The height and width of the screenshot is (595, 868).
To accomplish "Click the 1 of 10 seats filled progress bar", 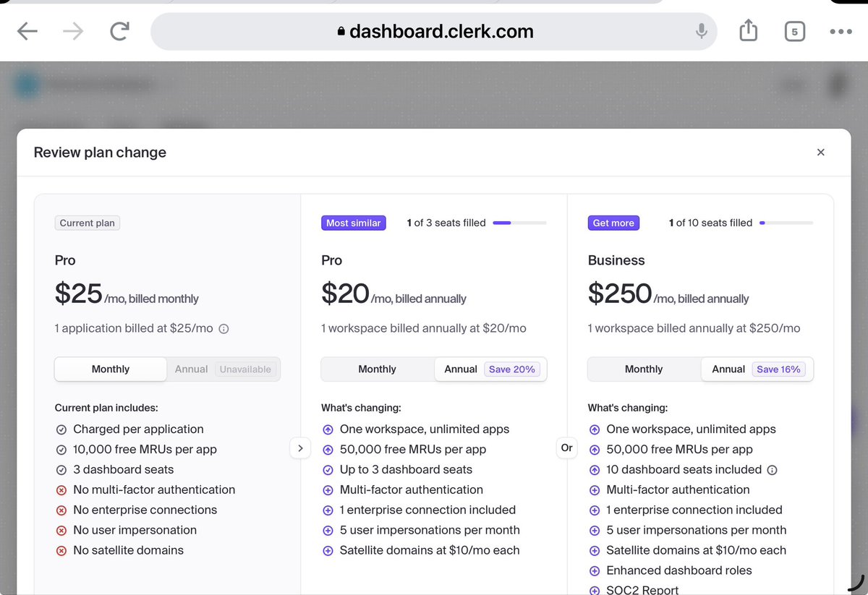I will click(x=786, y=223).
